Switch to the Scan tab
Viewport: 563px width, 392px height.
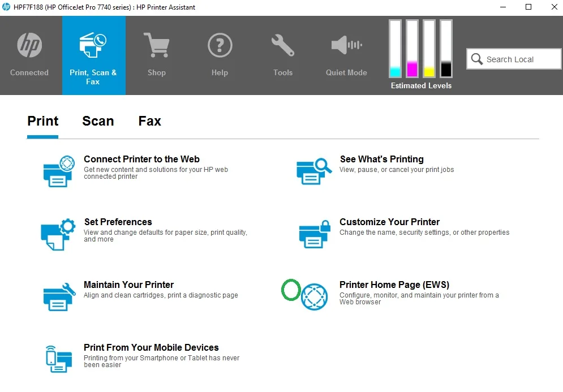tap(97, 121)
